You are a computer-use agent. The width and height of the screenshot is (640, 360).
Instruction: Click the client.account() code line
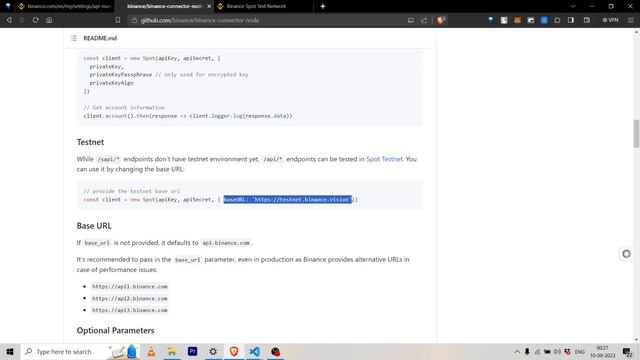point(188,116)
